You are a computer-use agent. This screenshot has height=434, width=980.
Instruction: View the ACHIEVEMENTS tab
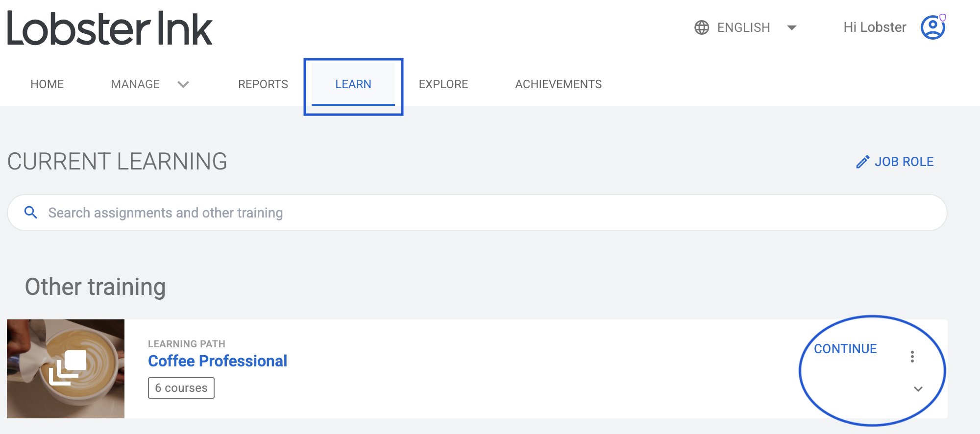pyautogui.click(x=559, y=84)
